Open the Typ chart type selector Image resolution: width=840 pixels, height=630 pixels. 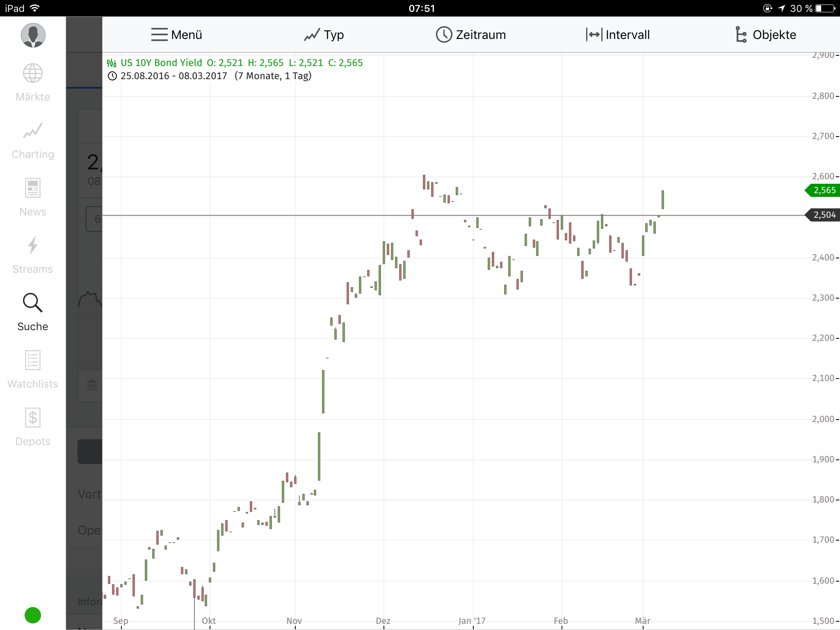pos(324,35)
